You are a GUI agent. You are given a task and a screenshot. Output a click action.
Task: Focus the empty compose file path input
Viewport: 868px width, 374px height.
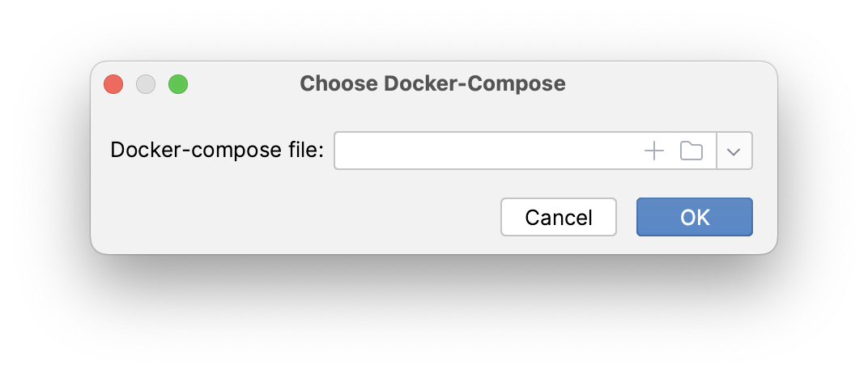click(486, 151)
